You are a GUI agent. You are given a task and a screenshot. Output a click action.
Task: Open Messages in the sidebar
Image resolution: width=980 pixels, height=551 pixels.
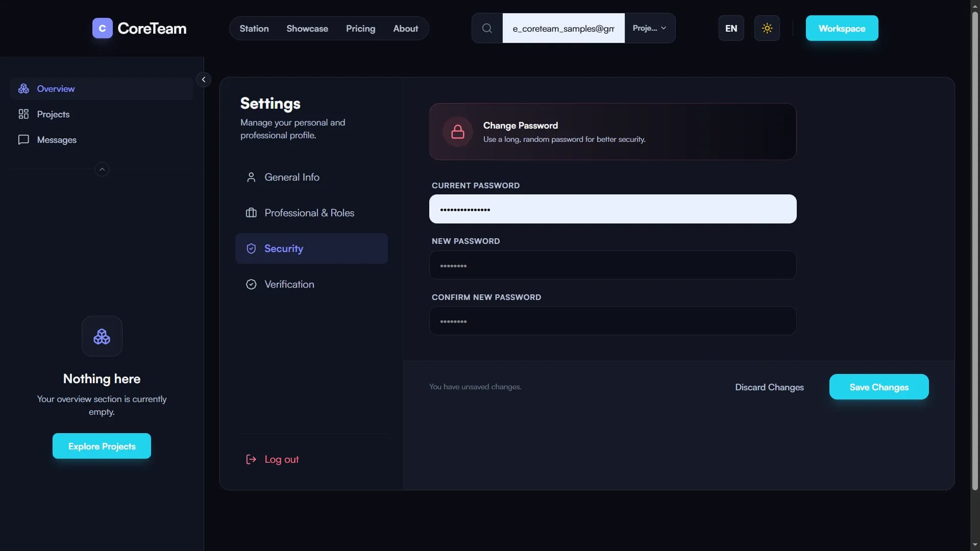pos(102,140)
